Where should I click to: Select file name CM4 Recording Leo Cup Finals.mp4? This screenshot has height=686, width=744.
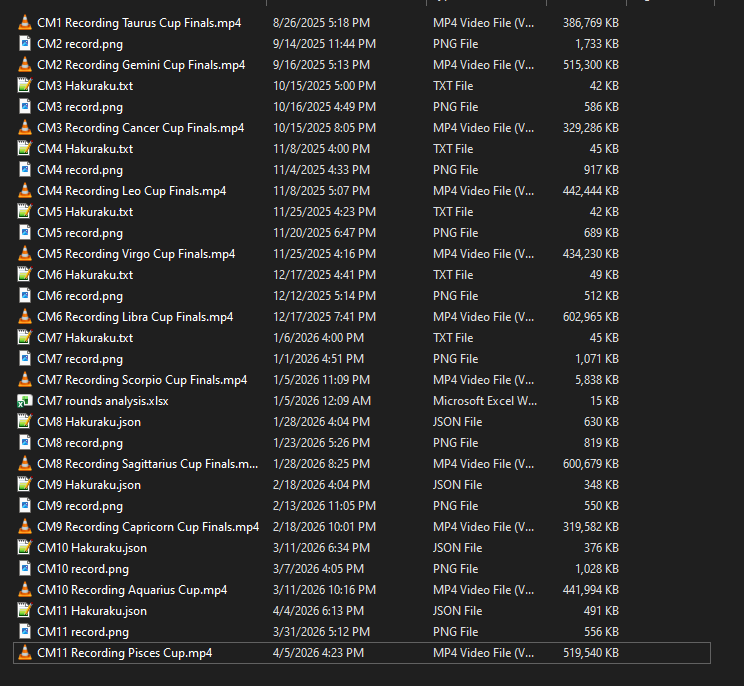tap(131, 191)
